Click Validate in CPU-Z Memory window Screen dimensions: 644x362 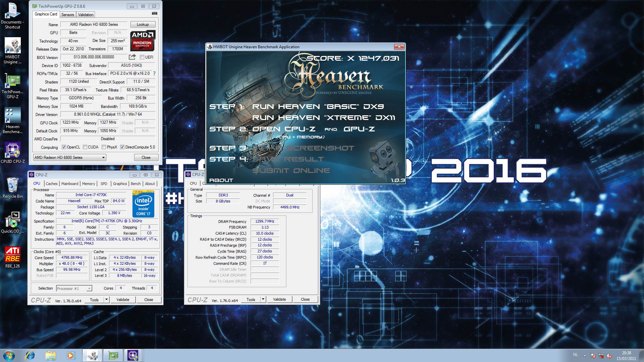pyautogui.click(x=279, y=299)
